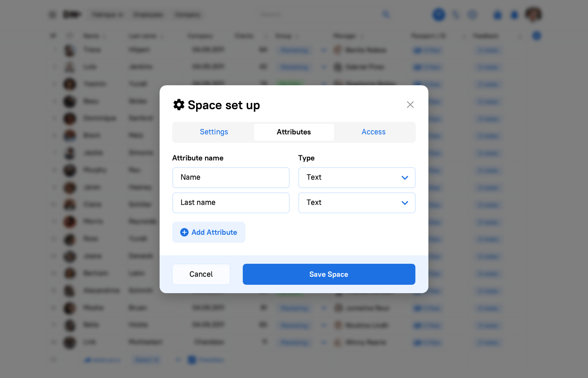
Task: Edit the Name attribute field
Action: tap(231, 178)
